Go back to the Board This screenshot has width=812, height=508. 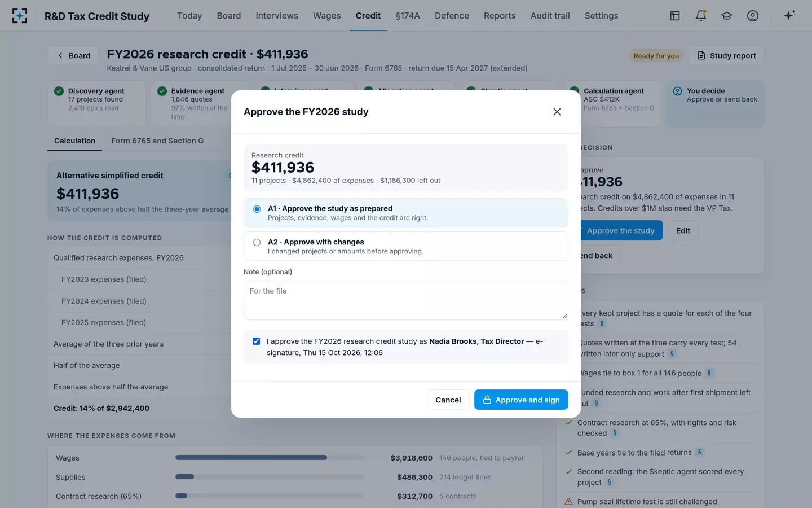coord(73,55)
